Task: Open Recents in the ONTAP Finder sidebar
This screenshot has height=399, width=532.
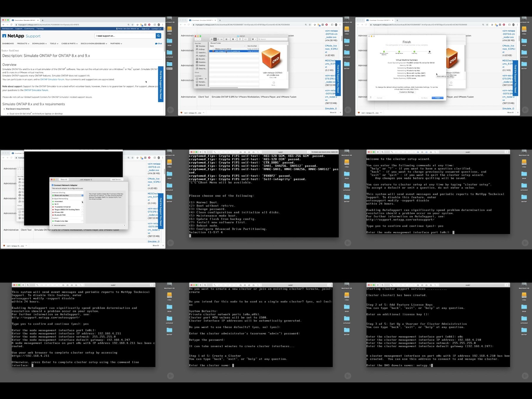Action: 200,59
